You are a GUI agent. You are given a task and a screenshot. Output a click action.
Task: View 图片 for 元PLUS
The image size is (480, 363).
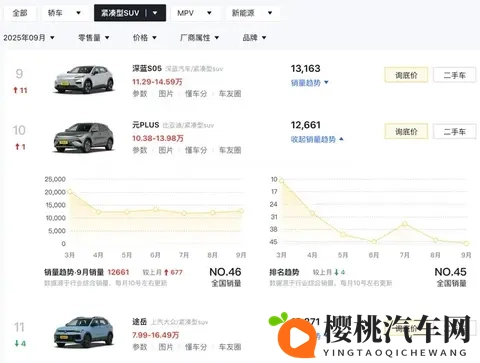166,150
